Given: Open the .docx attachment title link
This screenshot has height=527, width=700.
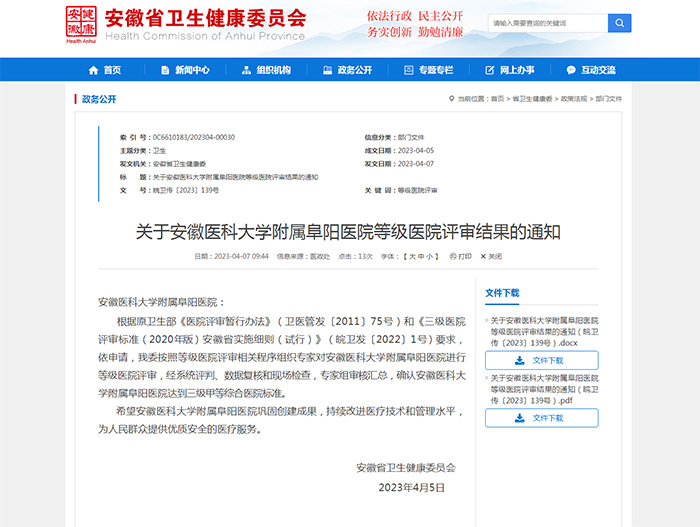Looking at the screenshot, I should tap(544, 329).
